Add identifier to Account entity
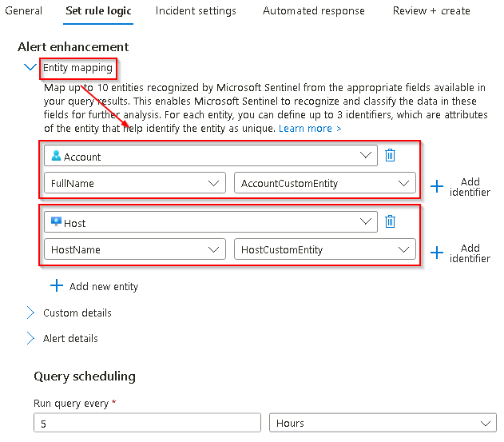Image resolution: width=504 pixels, height=442 pixels. (460, 186)
